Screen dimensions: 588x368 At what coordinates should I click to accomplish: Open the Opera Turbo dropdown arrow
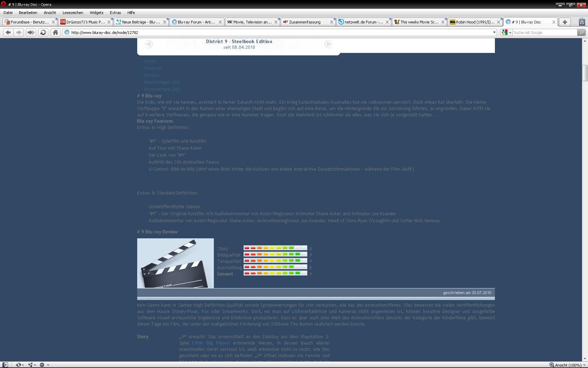[x=48, y=365]
